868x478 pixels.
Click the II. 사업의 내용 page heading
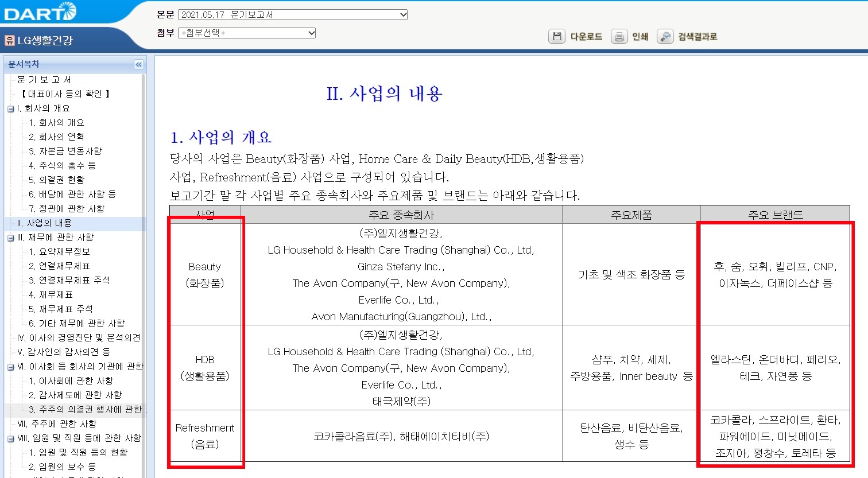[x=384, y=94]
